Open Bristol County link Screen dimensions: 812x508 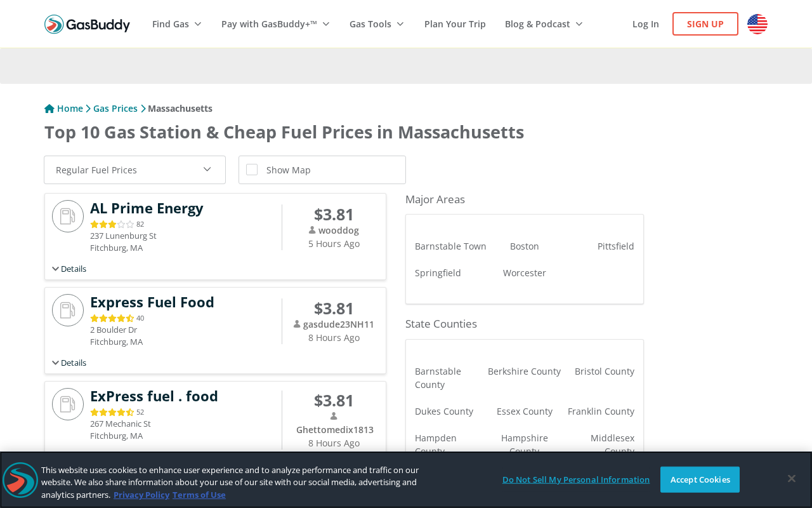point(605,371)
